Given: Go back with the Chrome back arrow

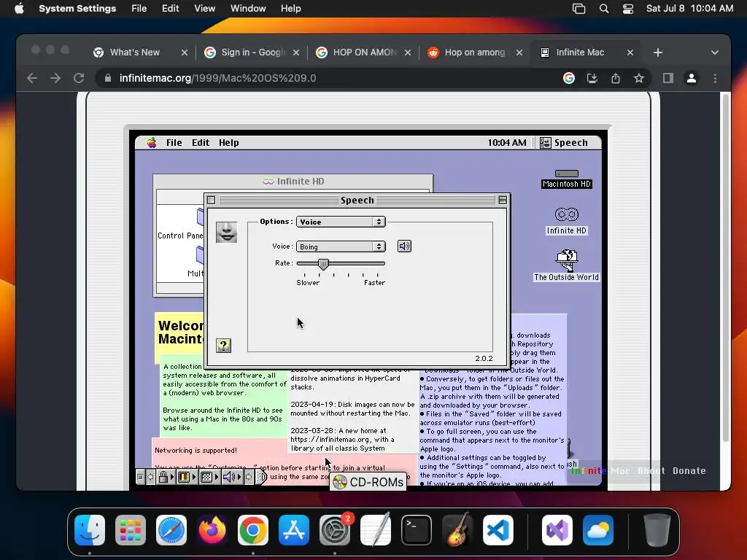Looking at the screenshot, I should click(x=32, y=78).
